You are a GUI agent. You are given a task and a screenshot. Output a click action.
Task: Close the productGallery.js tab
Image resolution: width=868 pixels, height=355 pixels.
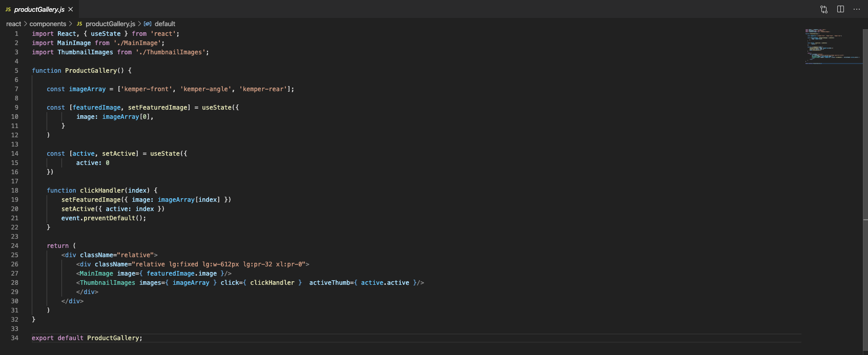click(x=71, y=9)
